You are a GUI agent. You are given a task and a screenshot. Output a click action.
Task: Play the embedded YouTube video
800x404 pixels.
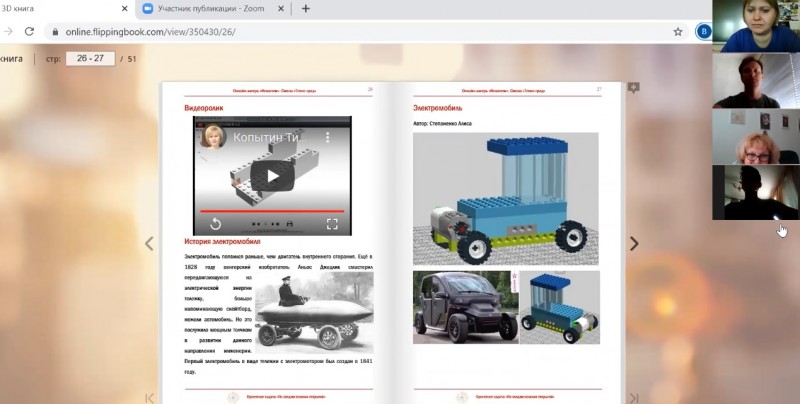tap(272, 176)
